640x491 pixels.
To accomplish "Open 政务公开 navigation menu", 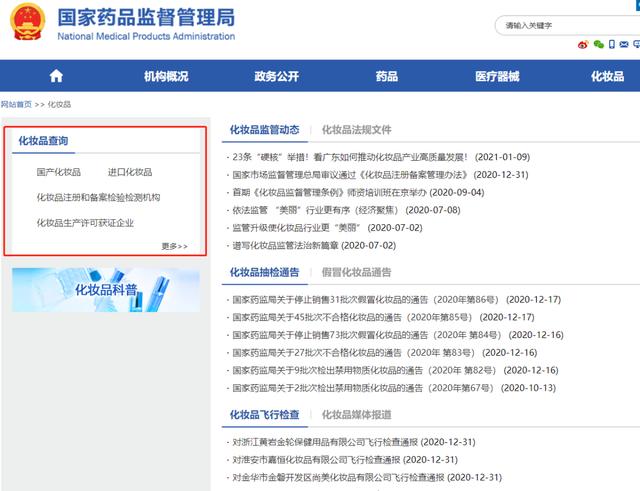I will click(277, 76).
